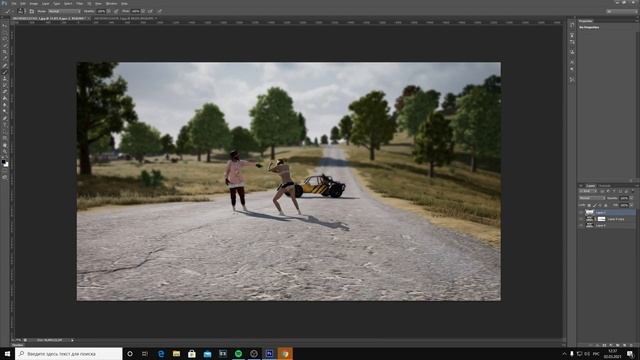Select the History Brush tool
Screen dimensions: 640x360
coord(5,85)
